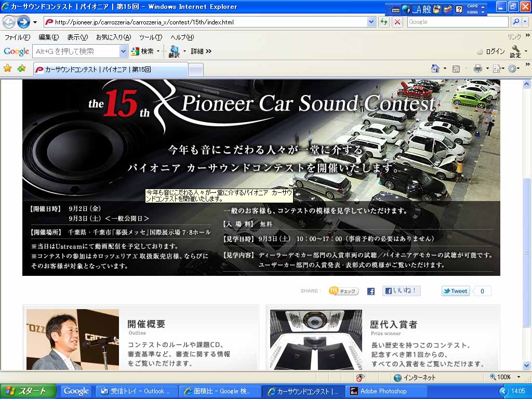532x399 pixels.
Task: Click the Facebook いいね！ button
Action: pyautogui.click(x=401, y=291)
